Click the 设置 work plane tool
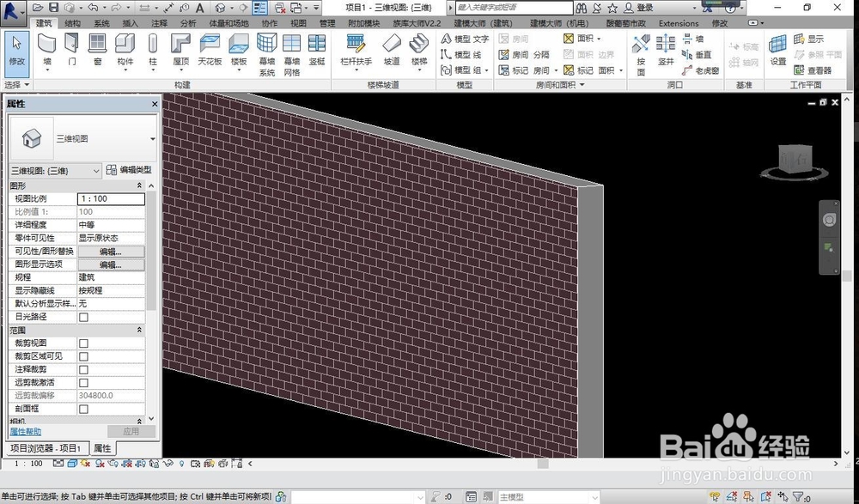This screenshot has height=504, width=859. click(778, 51)
